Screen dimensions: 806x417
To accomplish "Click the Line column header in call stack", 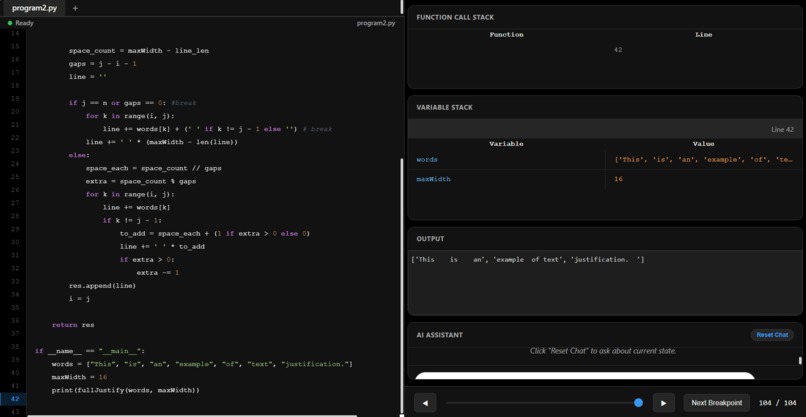I will [x=703, y=34].
